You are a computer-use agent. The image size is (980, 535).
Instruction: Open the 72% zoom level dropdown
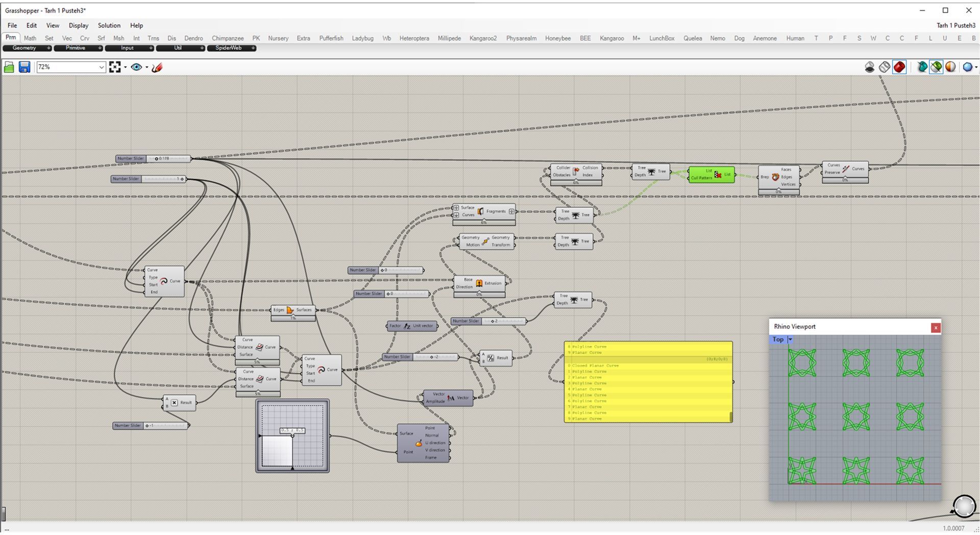pos(101,67)
